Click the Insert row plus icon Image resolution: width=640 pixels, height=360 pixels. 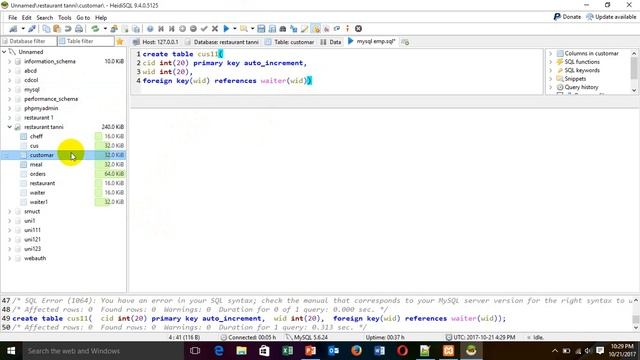pos(182,29)
